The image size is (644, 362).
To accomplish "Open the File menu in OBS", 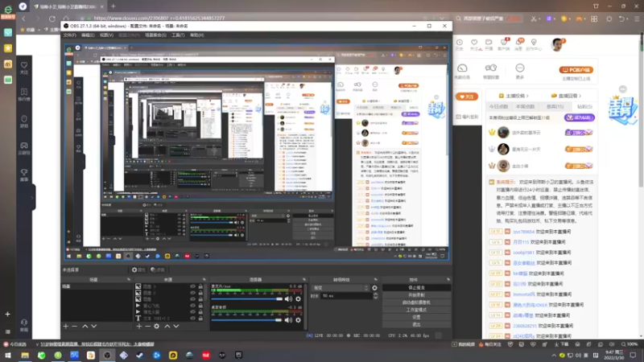I will click(x=70, y=35).
